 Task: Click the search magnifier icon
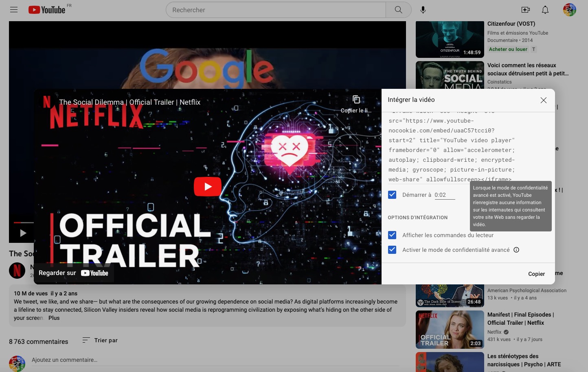[398, 10]
